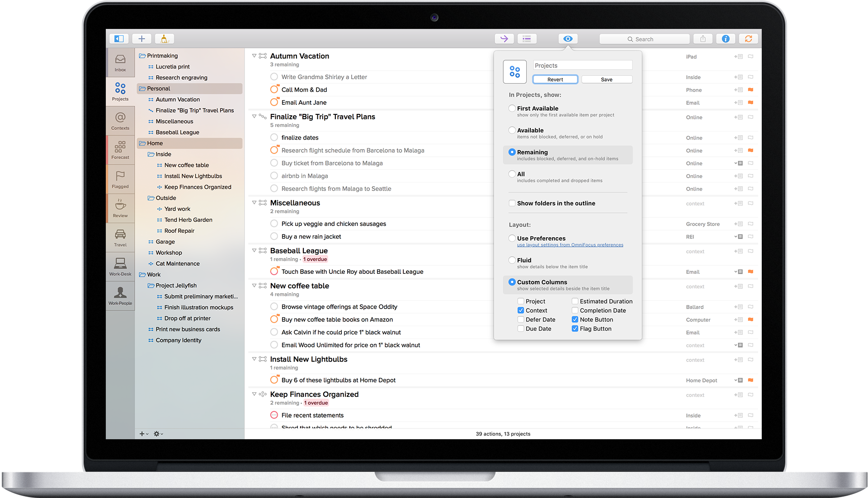The height and width of the screenshot is (498, 868).
Task: Open the View options eye icon
Action: click(568, 39)
